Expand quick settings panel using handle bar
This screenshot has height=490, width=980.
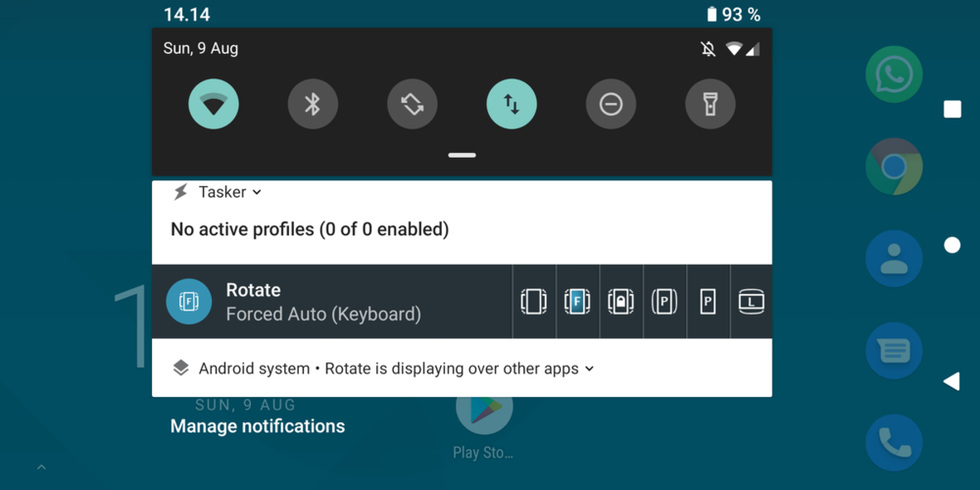click(x=462, y=155)
